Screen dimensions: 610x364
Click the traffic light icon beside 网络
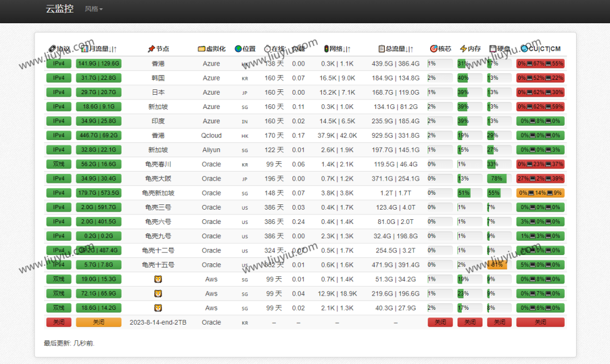[x=326, y=49]
